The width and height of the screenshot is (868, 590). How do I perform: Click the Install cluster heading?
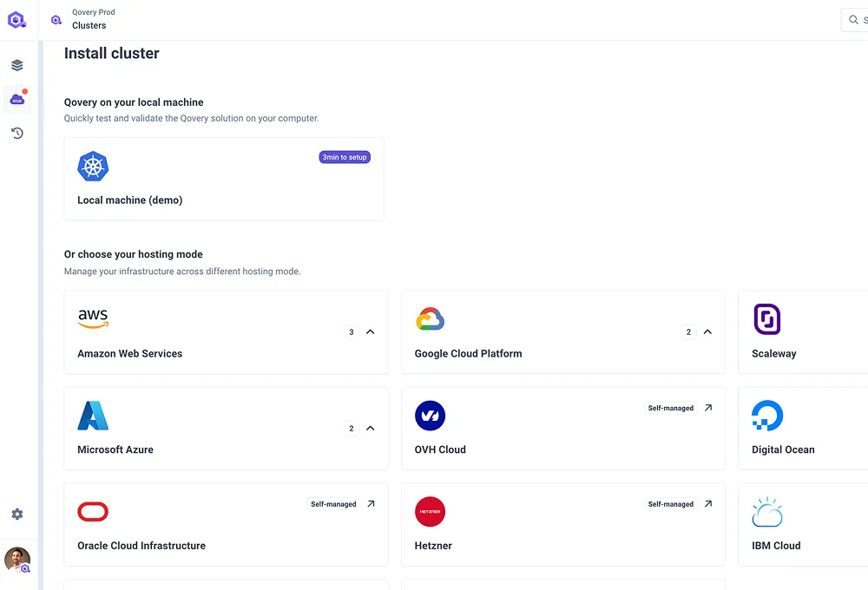(112, 53)
